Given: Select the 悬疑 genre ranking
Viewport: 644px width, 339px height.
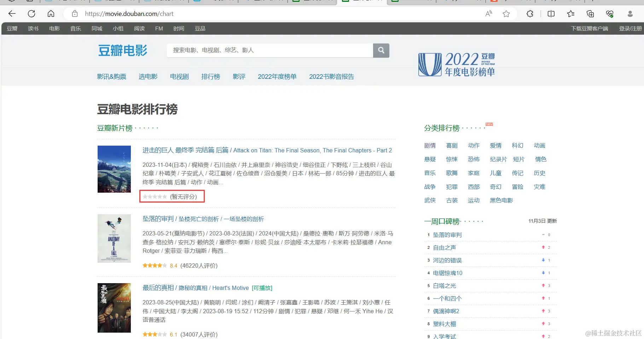Looking at the screenshot, I should click(430, 159).
